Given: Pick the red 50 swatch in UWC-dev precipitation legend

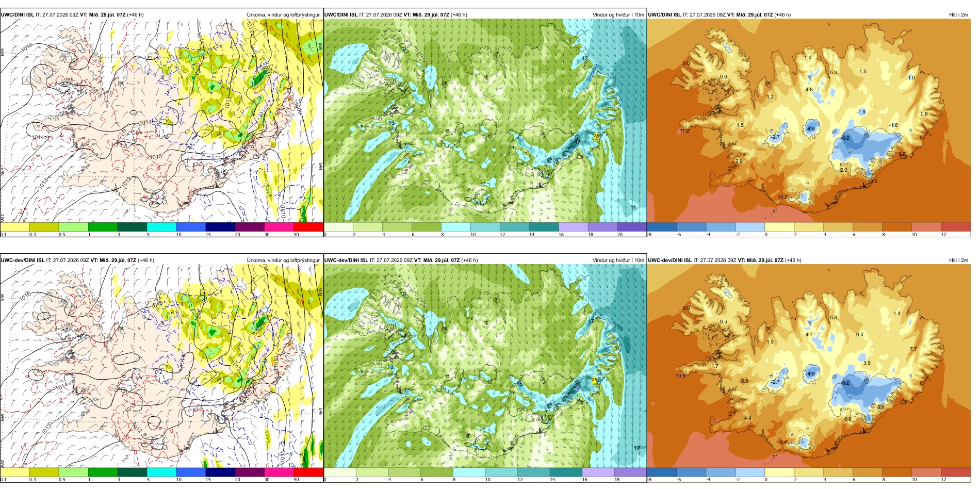Looking at the screenshot, I should click(308, 472).
